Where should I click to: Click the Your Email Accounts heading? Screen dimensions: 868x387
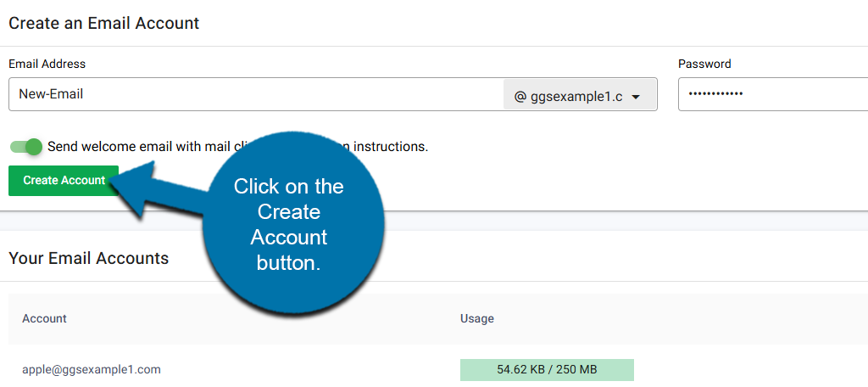[88, 258]
